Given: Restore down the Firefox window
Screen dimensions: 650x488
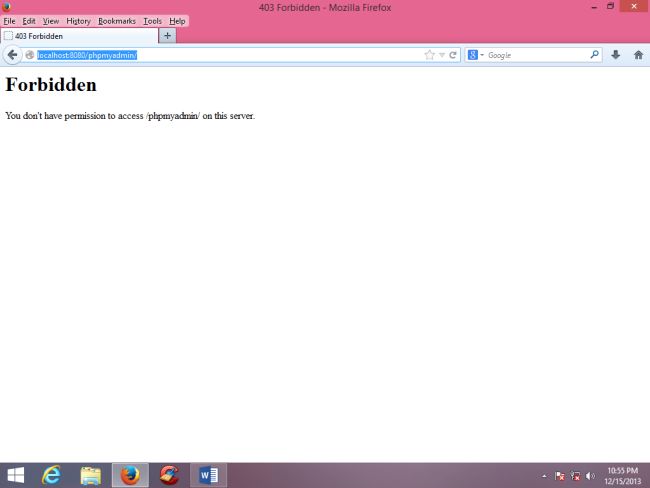Looking at the screenshot, I should [x=610, y=7].
